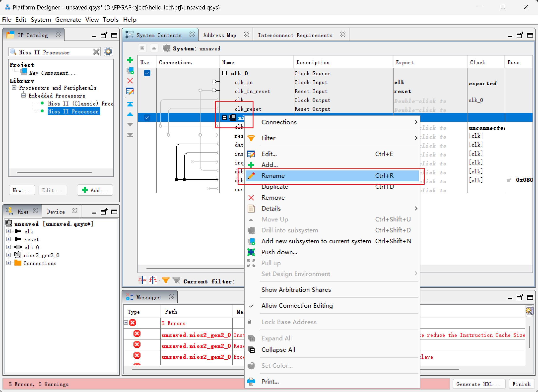Choose Duplicate from the context menu

pyautogui.click(x=332, y=187)
